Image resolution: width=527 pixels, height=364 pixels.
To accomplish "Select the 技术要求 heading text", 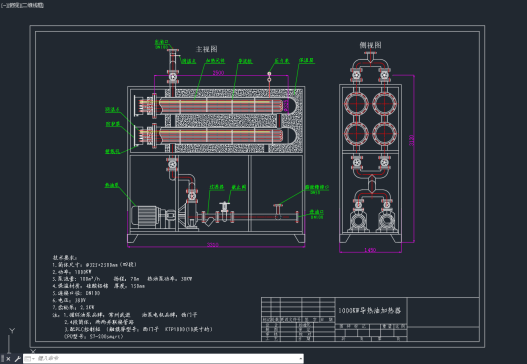I will [65, 257].
